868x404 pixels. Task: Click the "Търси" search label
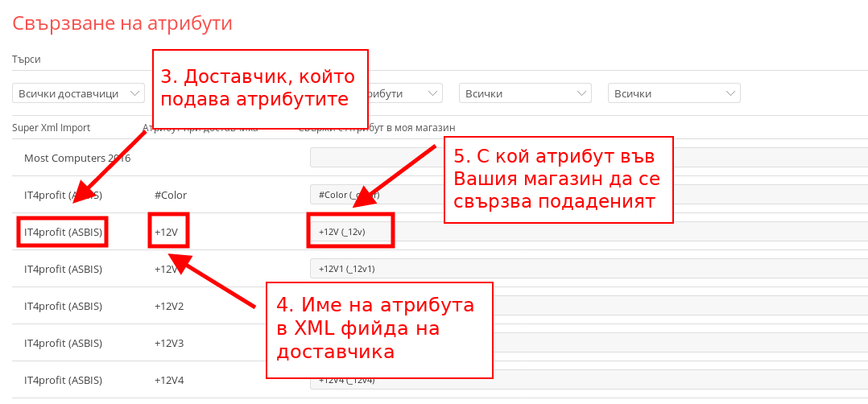coord(26,60)
